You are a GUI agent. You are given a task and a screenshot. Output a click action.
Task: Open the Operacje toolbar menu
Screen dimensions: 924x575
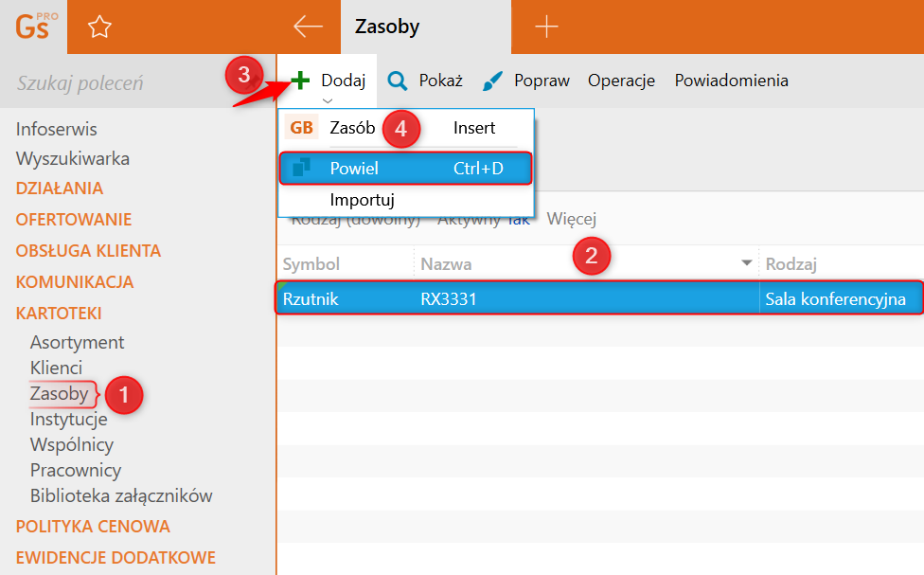click(621, 81)
